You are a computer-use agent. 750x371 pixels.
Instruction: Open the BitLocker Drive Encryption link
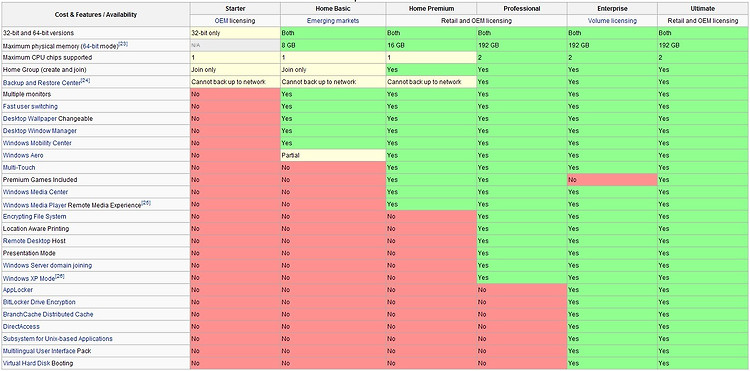pyautogui.click(x=39, y=302)
